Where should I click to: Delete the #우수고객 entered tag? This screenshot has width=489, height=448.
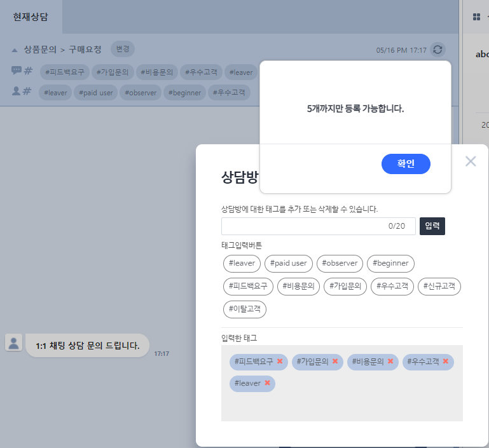446,362
